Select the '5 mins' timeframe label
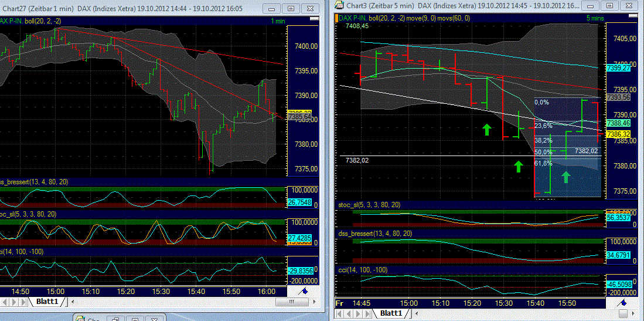This screenshot has height=321, width=644. pyautogui.click(x=595, y=18)
